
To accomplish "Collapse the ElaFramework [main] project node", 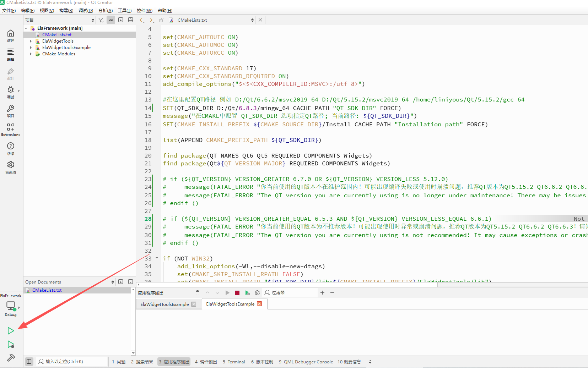I will (x=26, y=28).
